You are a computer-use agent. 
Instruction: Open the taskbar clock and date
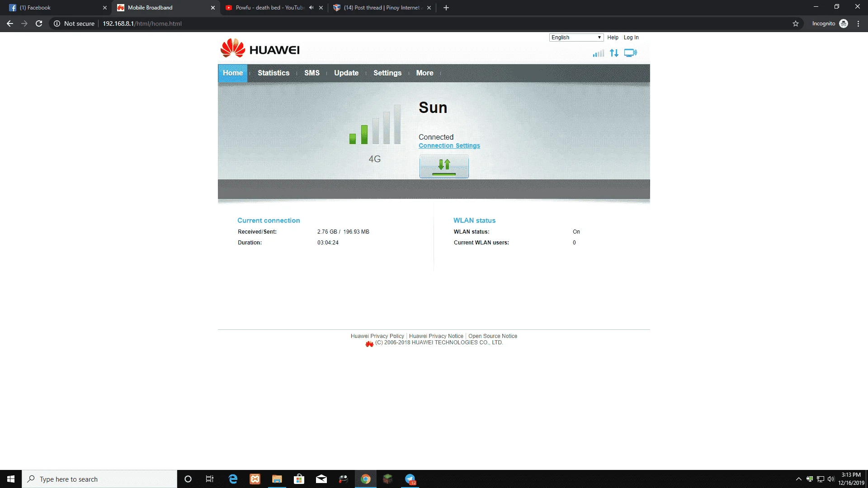851,479
